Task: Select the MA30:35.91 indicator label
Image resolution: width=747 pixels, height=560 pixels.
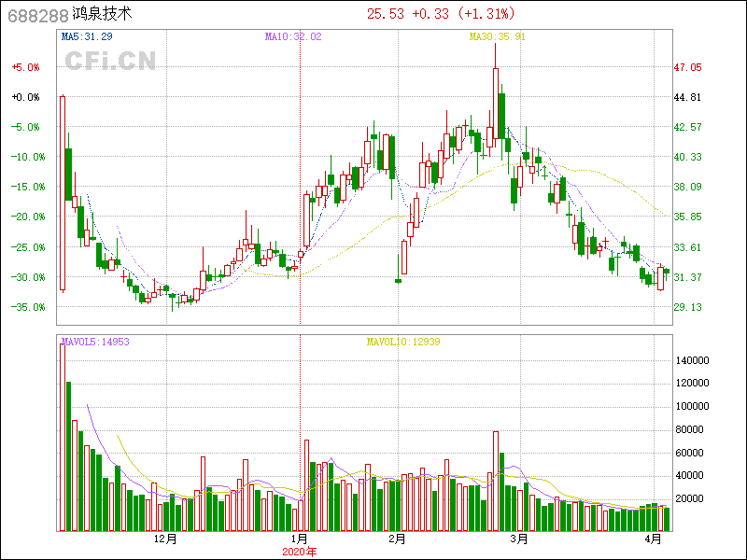Action: tap(498, 36)
